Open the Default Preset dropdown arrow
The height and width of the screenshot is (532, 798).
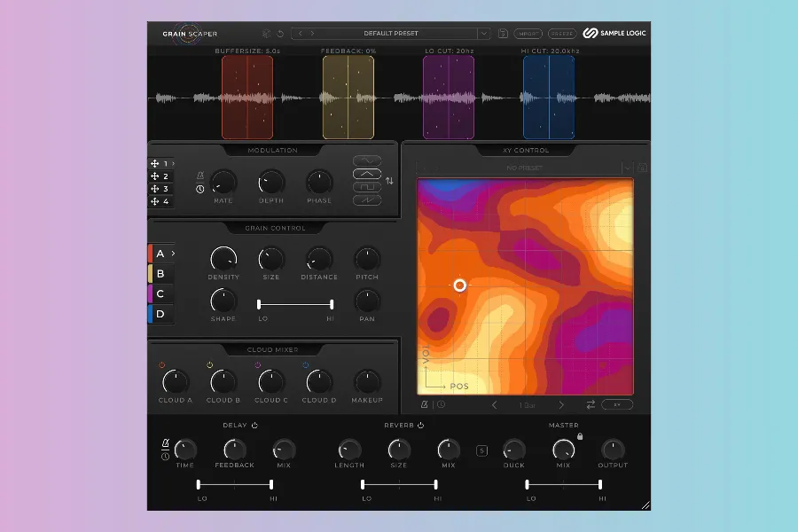click(x=483, y=34)
